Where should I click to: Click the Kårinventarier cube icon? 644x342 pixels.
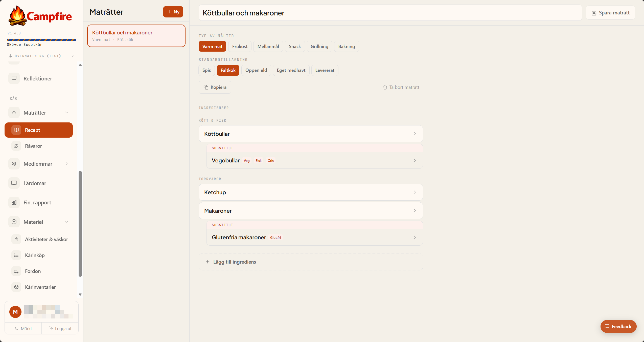tap(16, 287)
